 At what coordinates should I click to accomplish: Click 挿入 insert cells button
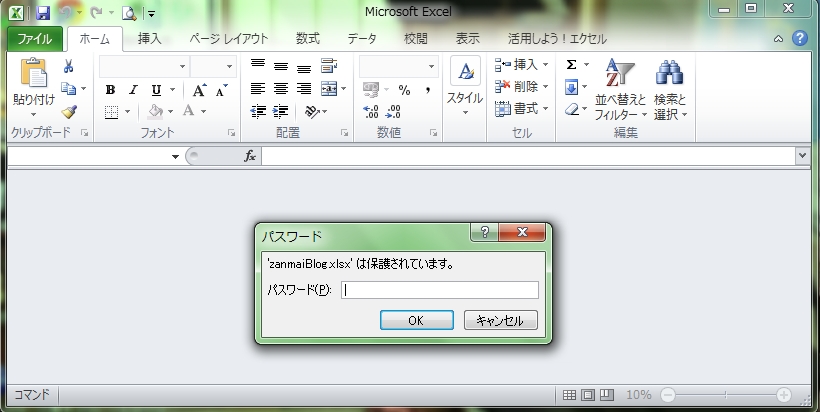point(521,64)
